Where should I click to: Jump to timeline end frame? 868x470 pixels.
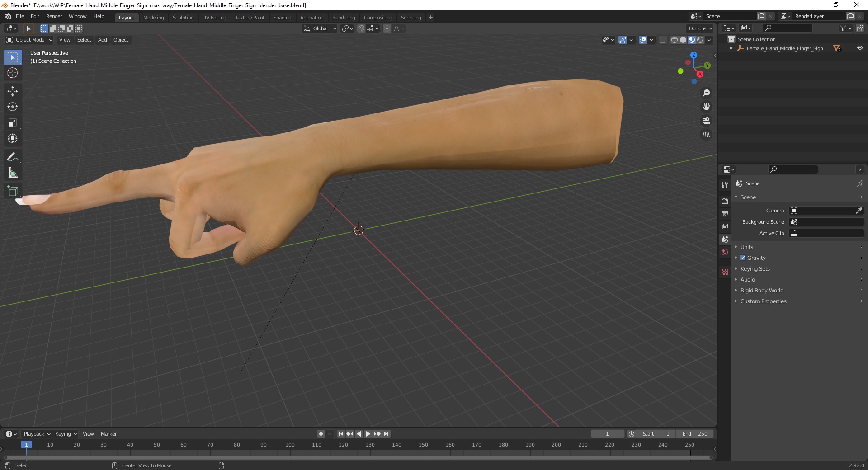[386, 434]
